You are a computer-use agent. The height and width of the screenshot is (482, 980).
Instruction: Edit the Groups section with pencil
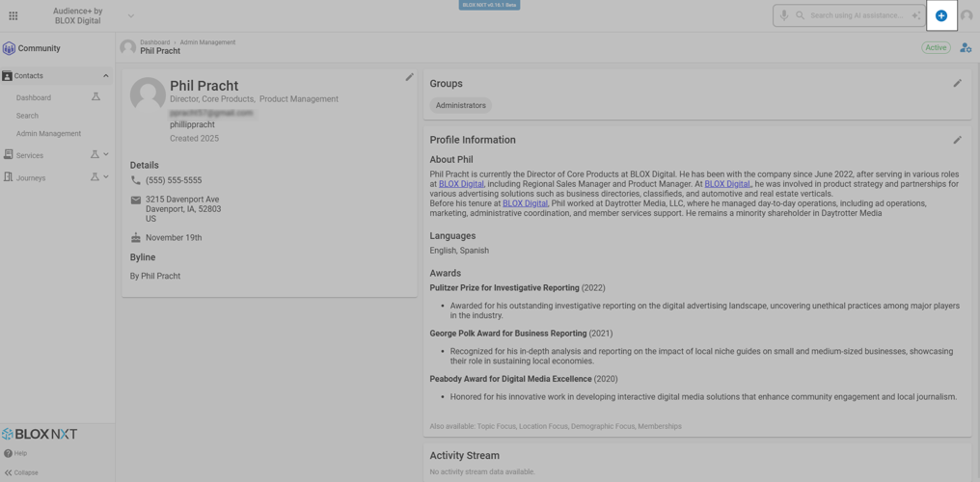click(957, 83)
